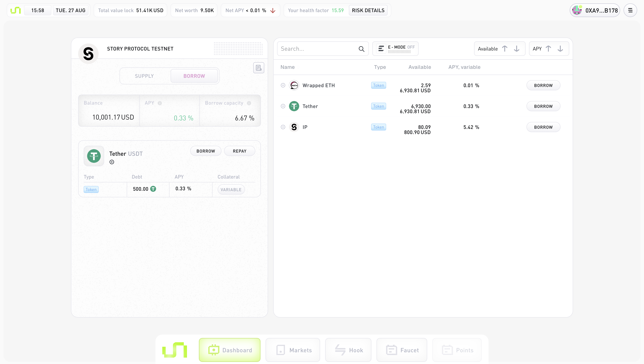Click the Tether USDT token icon
This screenshot has width=644, height=364.
pyautogui.click(x=94, y=156)
